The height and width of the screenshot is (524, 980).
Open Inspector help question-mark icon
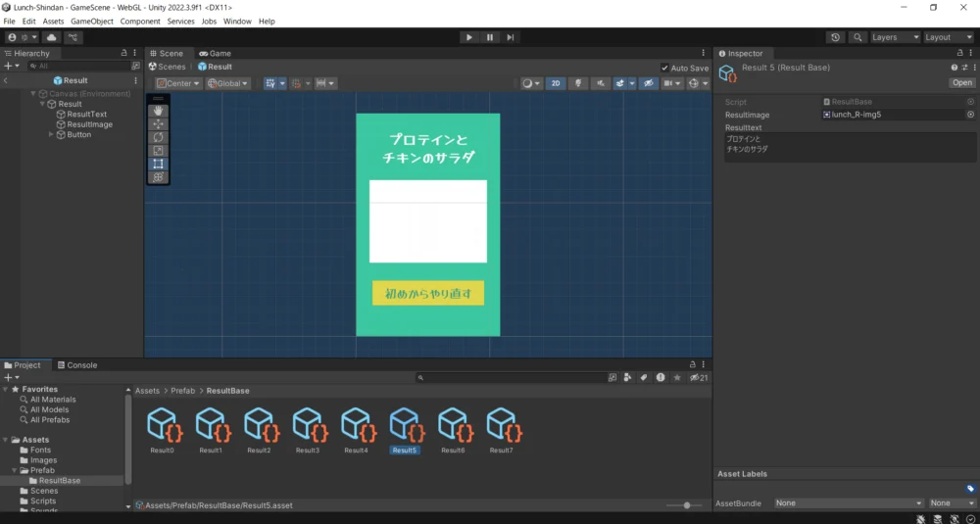955,68
